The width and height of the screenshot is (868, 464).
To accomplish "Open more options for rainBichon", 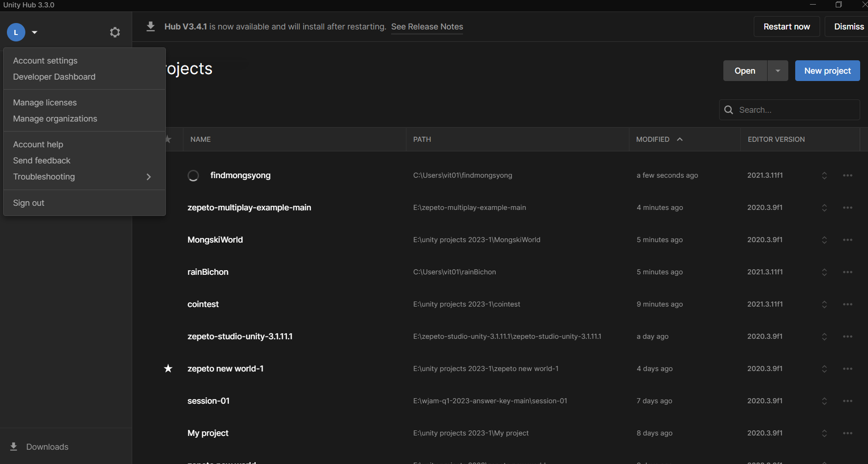I will click(848, 272).
